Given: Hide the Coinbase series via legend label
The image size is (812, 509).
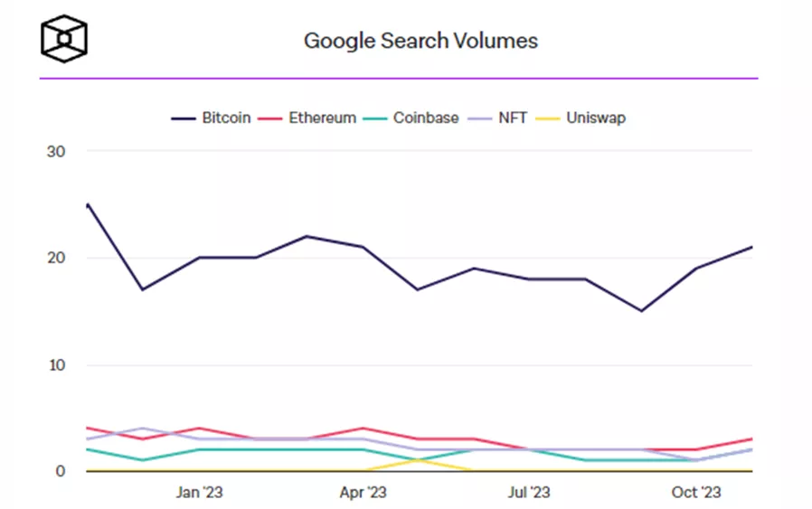Looking at the screenshot, I should pos(426,118).
